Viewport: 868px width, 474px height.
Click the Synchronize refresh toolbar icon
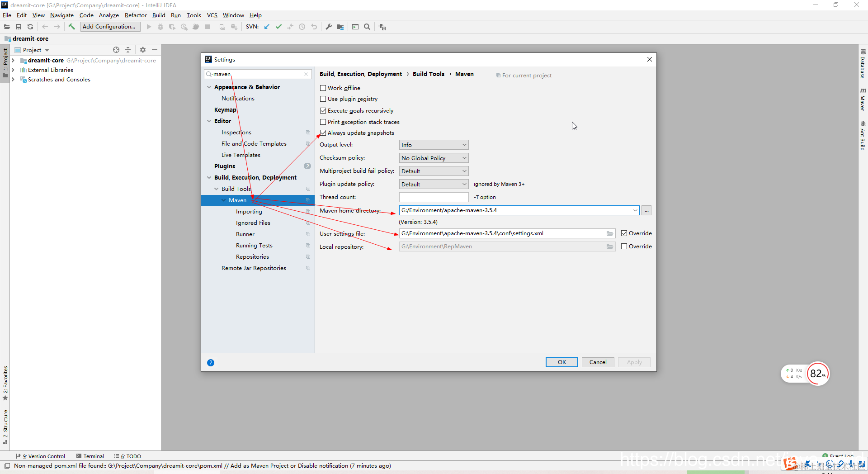click(x=30, y=27)
